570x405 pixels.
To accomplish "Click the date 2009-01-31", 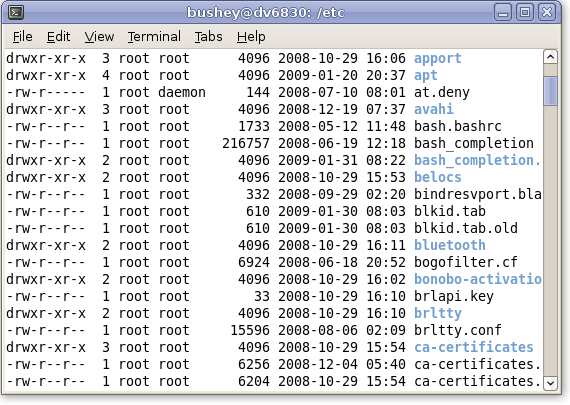I will point(318,160).
